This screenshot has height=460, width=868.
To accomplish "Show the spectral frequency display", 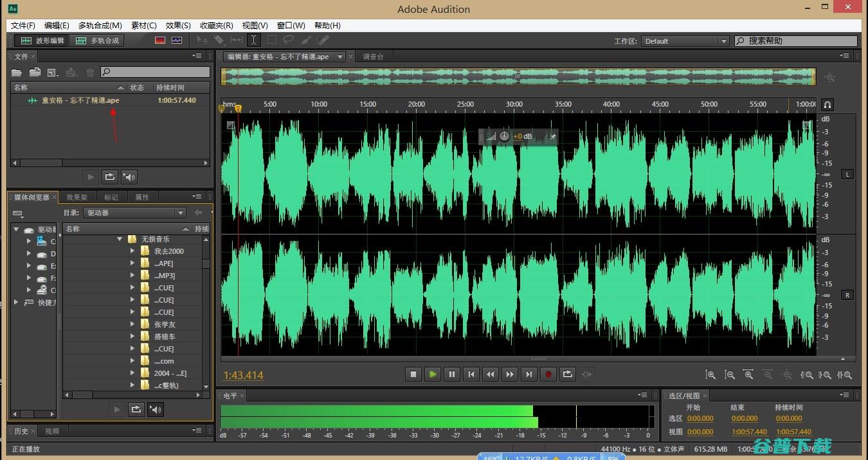I will (x=160, y=40).
